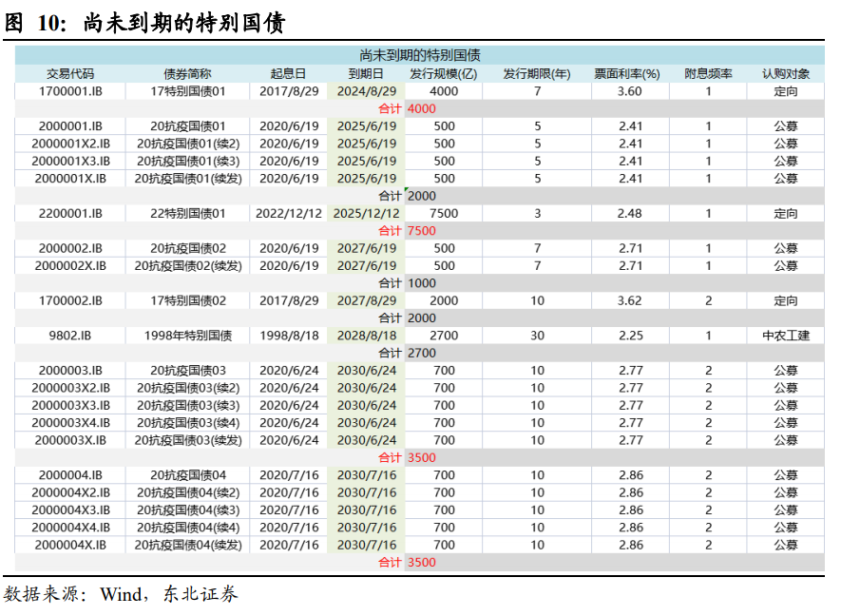
Task: Click the light-blue table title row 尚未到期的特别国债
Action: click(419, 55)
